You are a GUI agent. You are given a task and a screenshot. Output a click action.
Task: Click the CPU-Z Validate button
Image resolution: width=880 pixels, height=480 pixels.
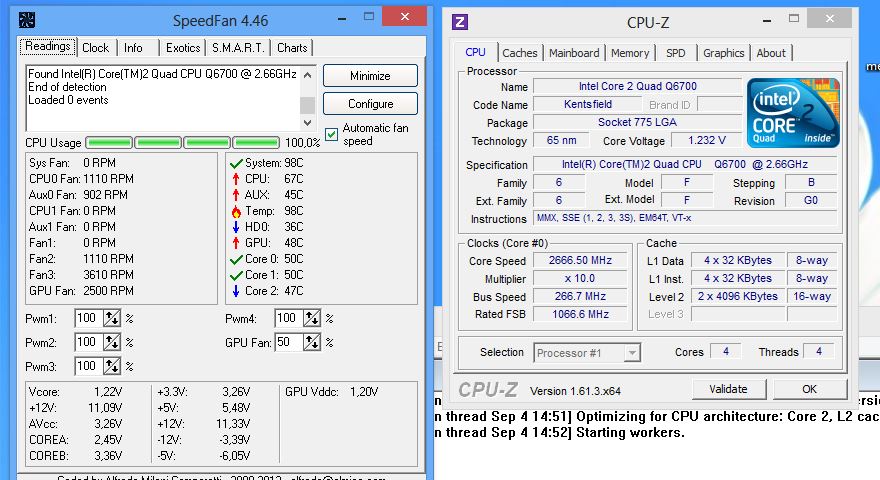[728, 389]
